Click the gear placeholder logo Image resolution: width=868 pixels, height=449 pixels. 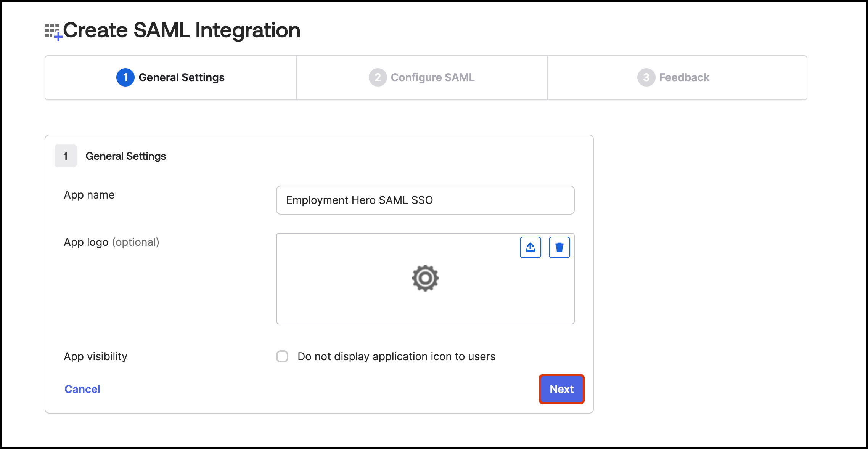tap(425, 278)
